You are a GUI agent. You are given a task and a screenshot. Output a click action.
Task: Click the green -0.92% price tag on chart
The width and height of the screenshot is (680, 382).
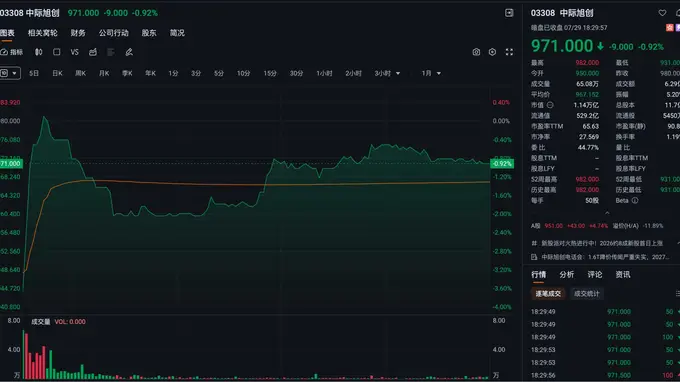(502, 163)
